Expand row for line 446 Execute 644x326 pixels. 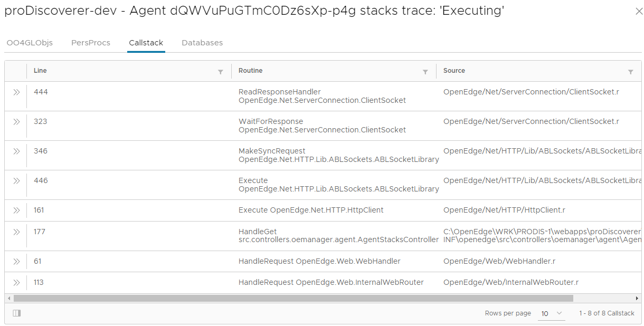click(x=16, y=181)
